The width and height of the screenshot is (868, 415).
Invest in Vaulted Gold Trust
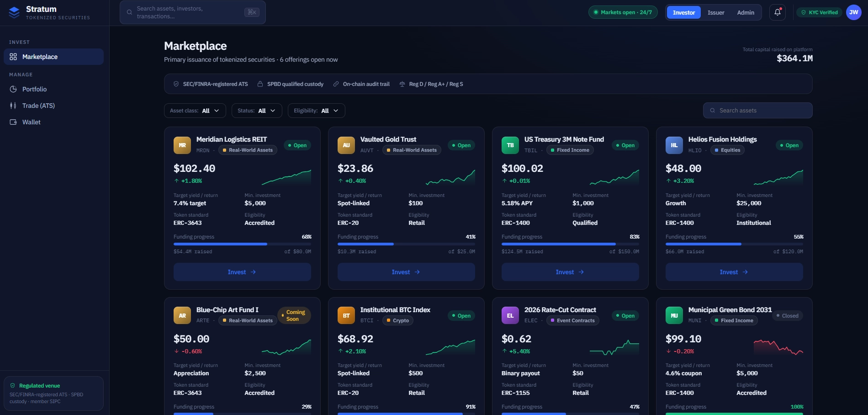click(x=406, y=272)
